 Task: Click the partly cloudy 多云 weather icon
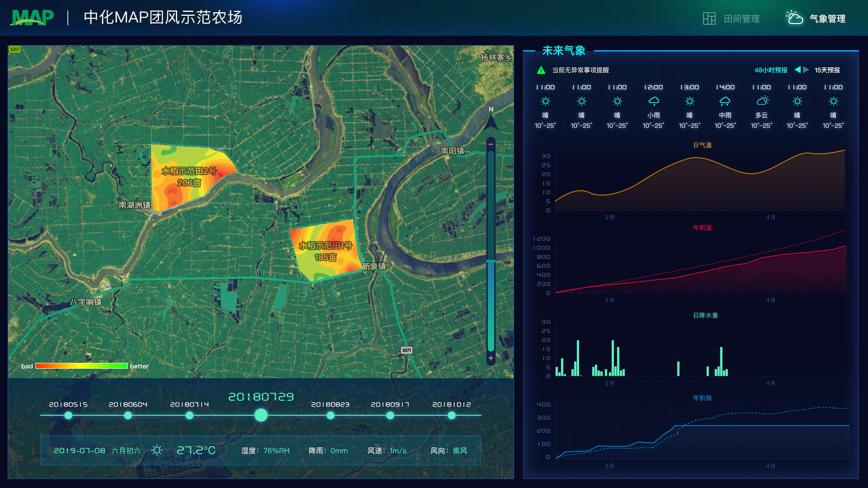pos(762,101)
